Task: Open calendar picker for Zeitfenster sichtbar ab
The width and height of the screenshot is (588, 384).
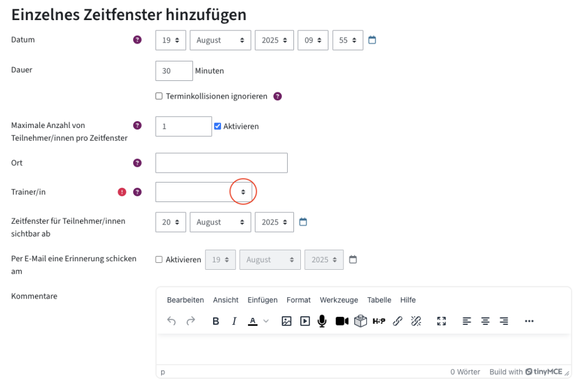Action: click(x=303, y=222)
